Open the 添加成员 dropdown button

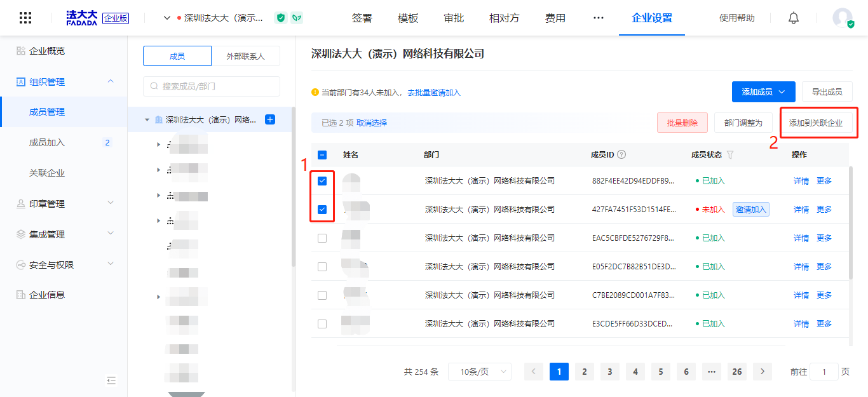(x=764, y=92)
